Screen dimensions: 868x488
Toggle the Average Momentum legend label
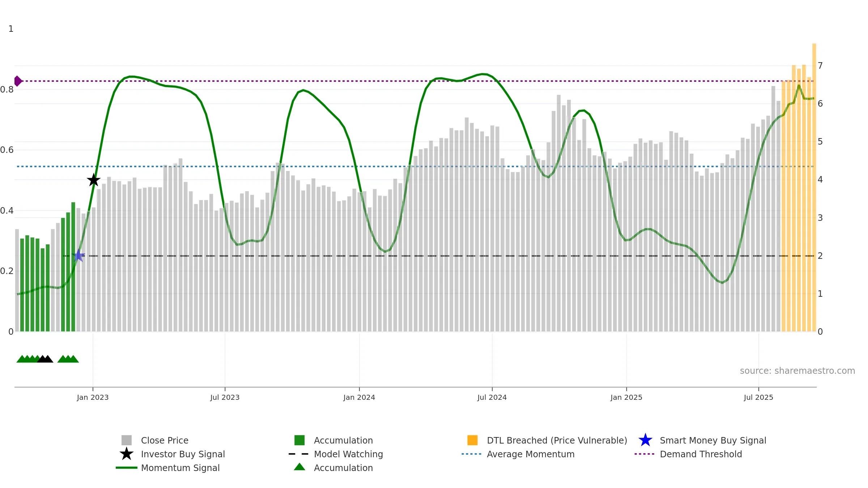[531, 454]
